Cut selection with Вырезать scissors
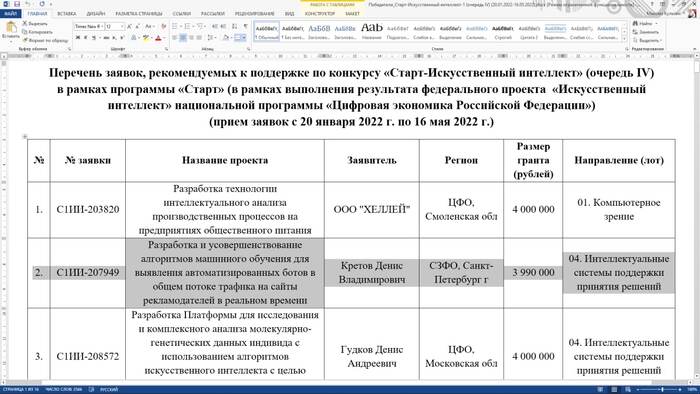700x394 pixels. pyautogui.click(x=35, y=23)
